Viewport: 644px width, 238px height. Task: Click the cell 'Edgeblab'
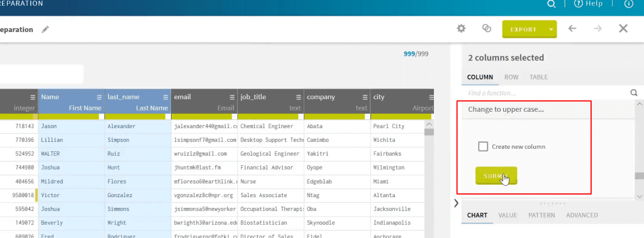click(x=337, y=181)
